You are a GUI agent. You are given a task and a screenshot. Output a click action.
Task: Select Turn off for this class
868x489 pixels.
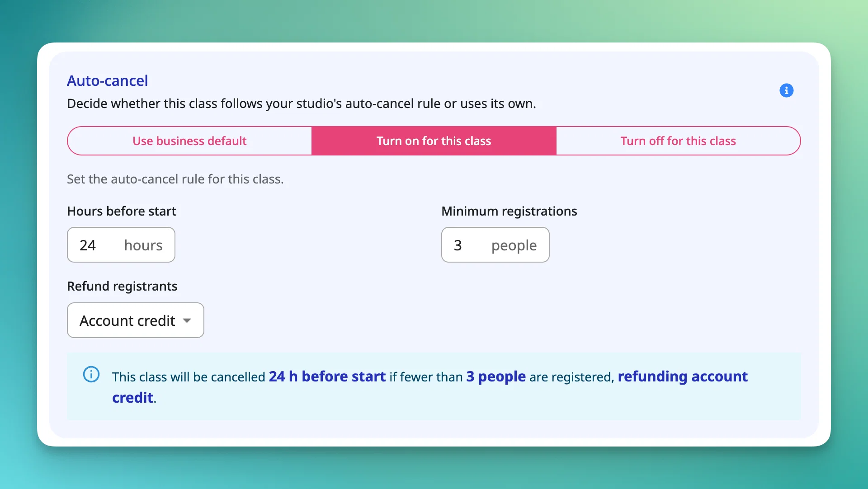(678, 141)
